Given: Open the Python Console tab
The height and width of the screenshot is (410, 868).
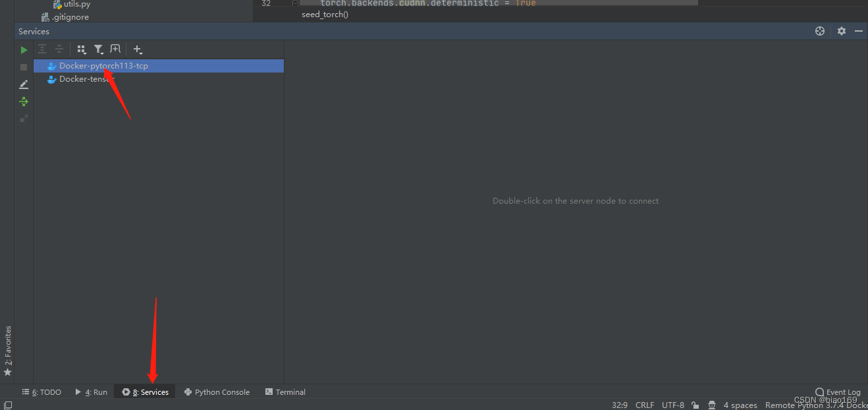Looking at the screenshot, I should pos(217,392).
